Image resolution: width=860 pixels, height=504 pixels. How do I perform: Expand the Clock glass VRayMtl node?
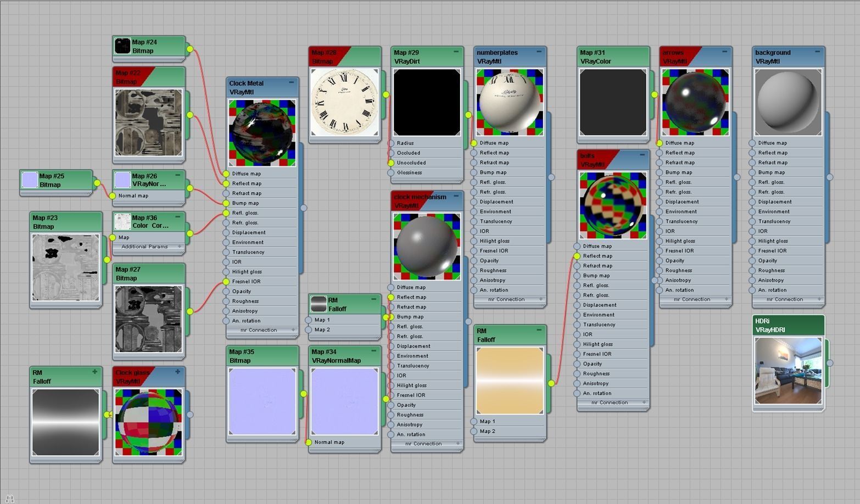(178, 372)
